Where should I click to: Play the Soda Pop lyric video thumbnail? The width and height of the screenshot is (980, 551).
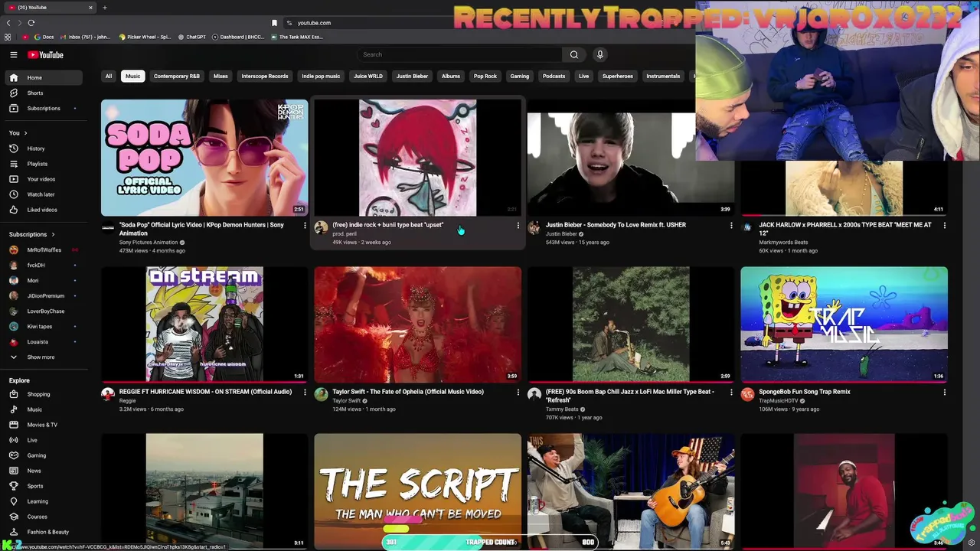tap(204, 158)
